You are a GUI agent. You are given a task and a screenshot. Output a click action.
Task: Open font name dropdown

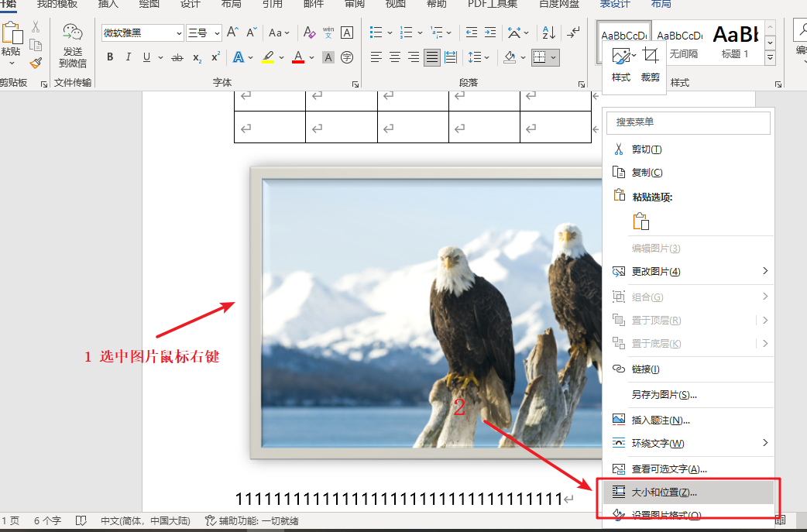tap(179, 33)
